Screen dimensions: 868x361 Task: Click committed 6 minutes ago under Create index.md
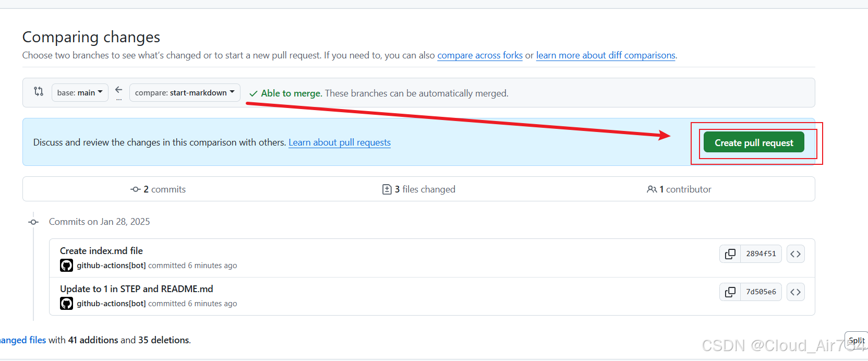[192, 266]
